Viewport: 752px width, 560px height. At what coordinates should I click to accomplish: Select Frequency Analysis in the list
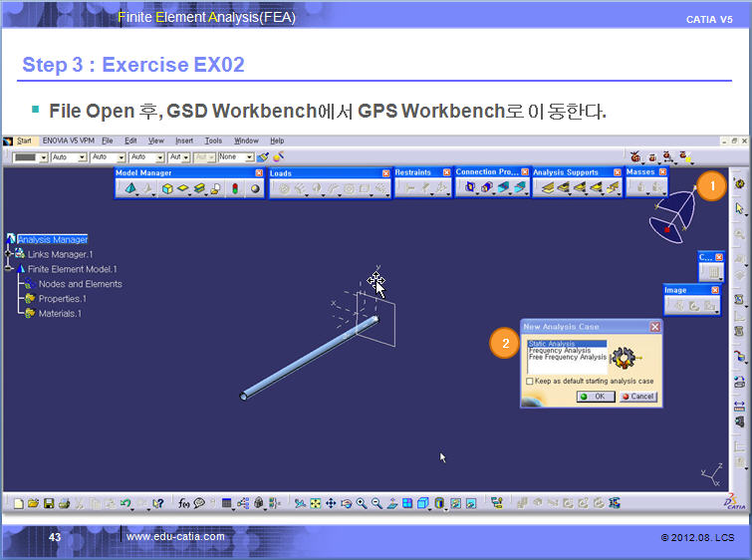tap(561, 351)
